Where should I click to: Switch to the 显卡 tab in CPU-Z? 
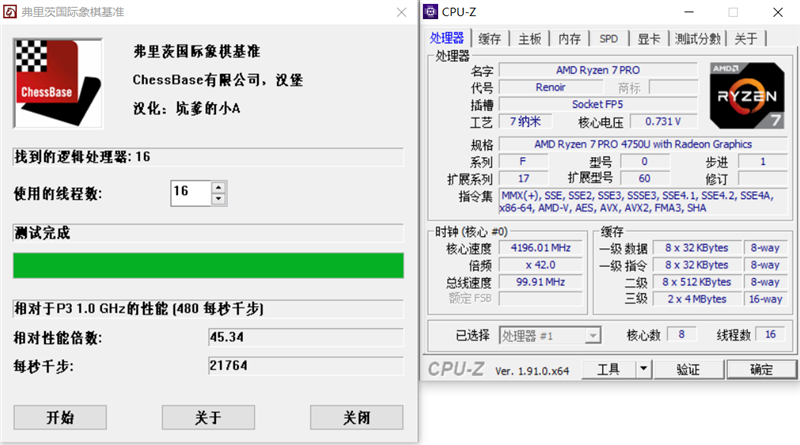[x=649, y=39]
